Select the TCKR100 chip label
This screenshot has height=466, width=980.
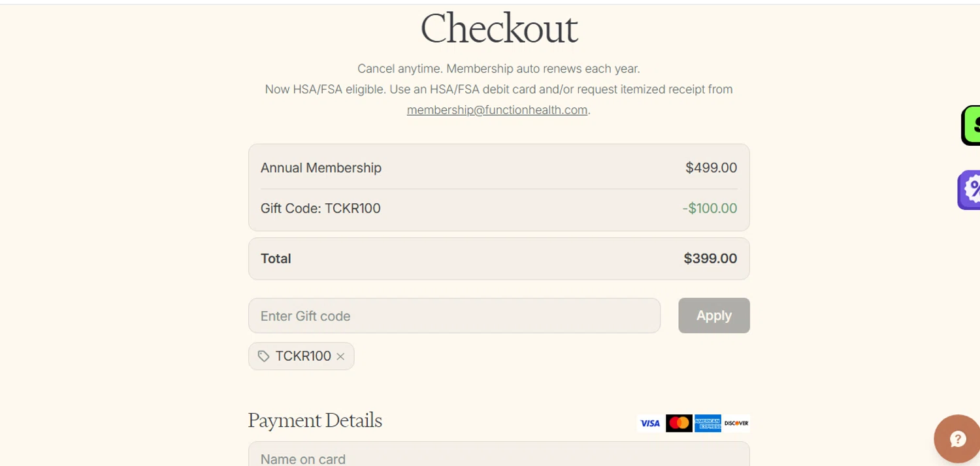[303, 356]
